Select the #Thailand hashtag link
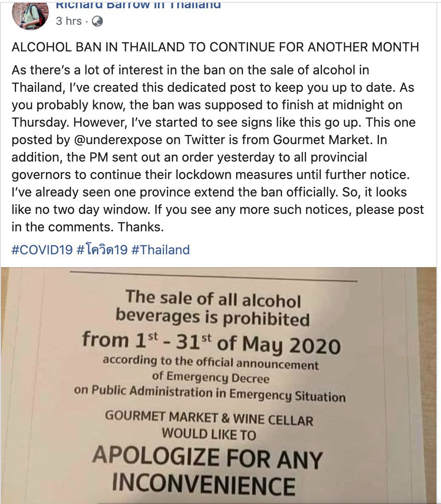The height and width of the screenshot is (504, 441). 160,250
